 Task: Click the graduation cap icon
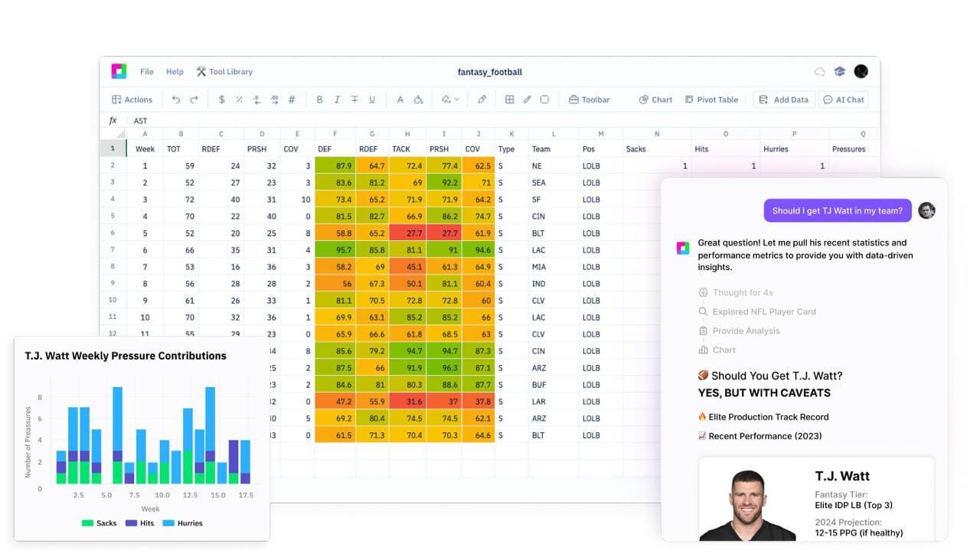coord(840,71)
